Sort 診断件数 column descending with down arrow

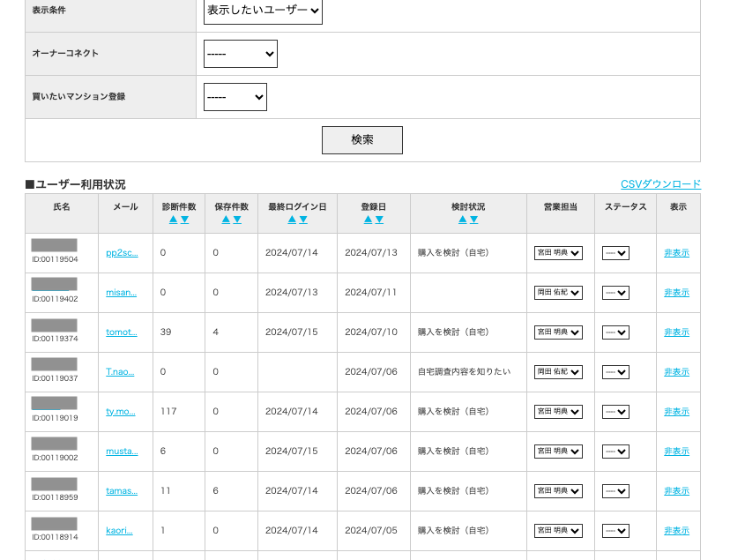tap(184, 220)
